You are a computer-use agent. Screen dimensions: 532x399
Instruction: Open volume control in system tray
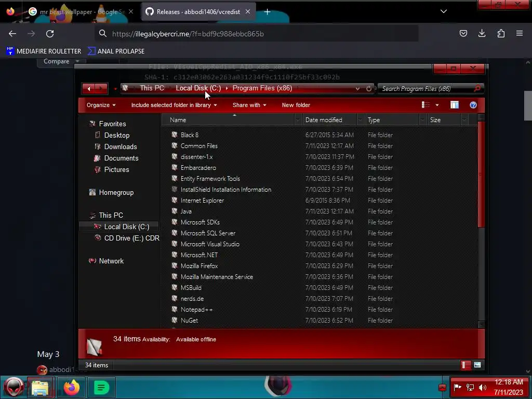pos(482,387)
